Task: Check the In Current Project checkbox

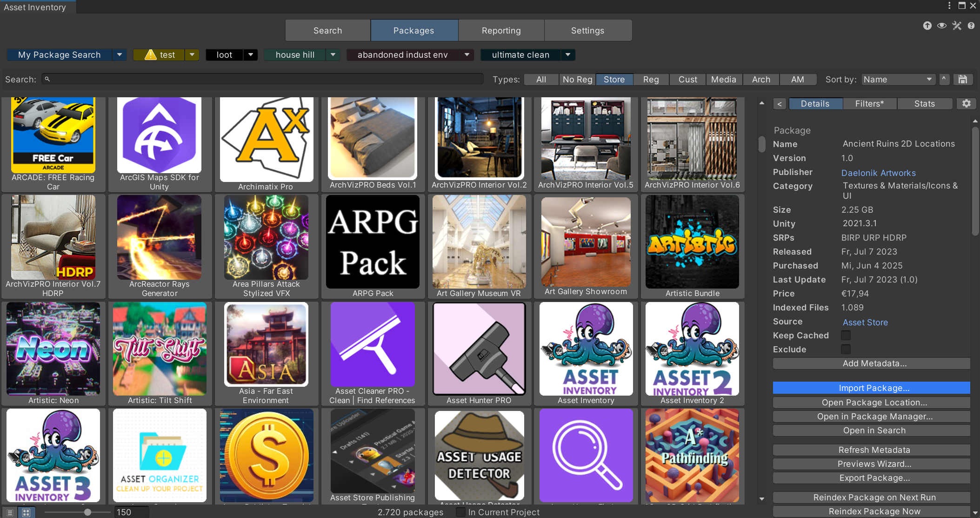Action: pos(460,512)
